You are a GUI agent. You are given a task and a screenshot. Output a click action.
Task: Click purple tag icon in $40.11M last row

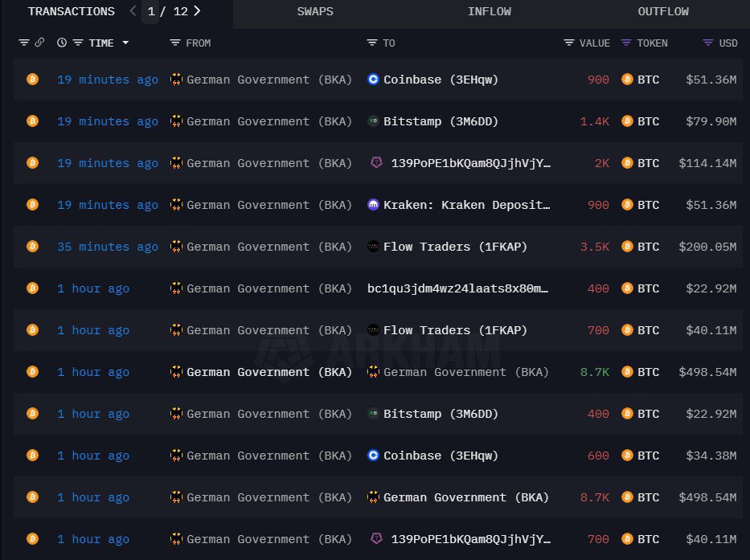point(376,538)
